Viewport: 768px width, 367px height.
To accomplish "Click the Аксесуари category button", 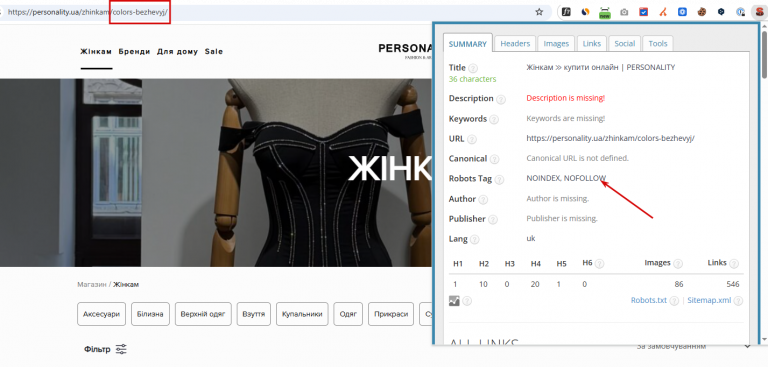I will click(x=101, y=314).
